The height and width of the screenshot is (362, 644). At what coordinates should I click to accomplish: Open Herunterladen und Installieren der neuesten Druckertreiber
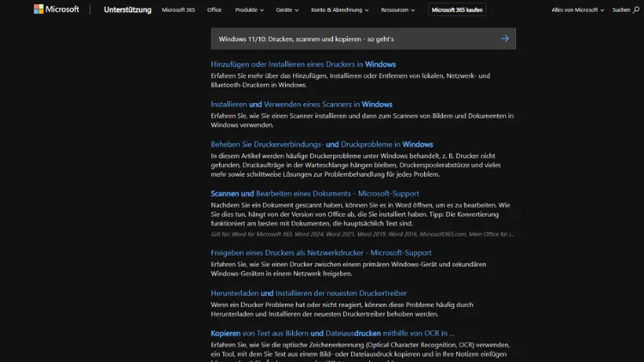coord(308,293)
